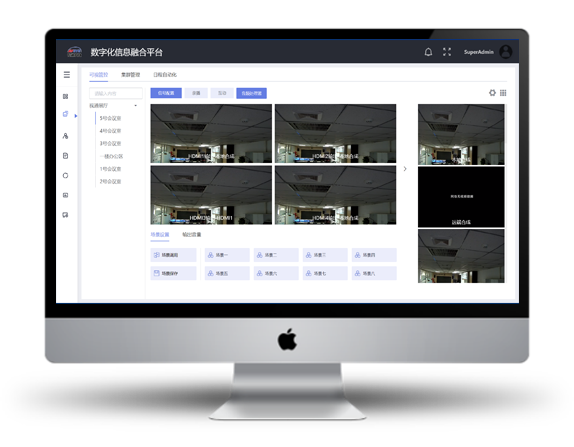
Task: Open the notification bell in header
Action: [428, 52]
